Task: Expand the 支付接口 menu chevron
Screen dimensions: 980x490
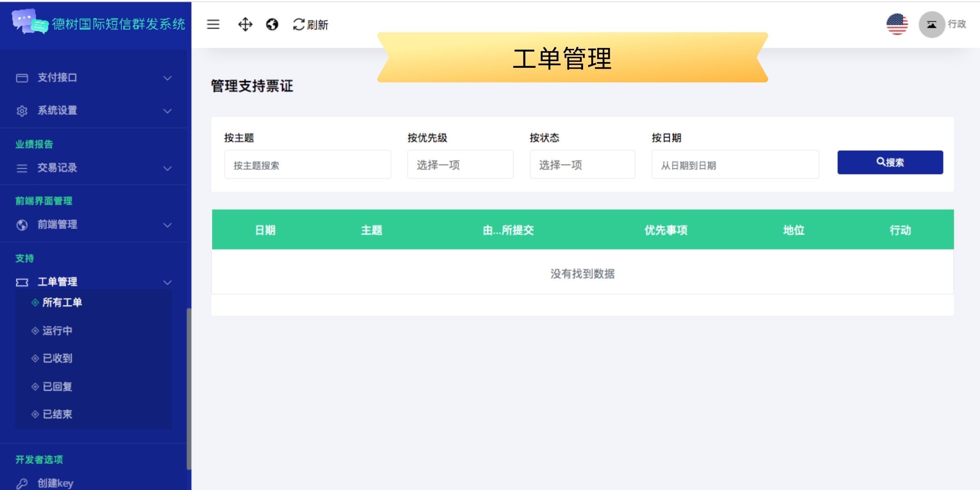Action: 167,78
